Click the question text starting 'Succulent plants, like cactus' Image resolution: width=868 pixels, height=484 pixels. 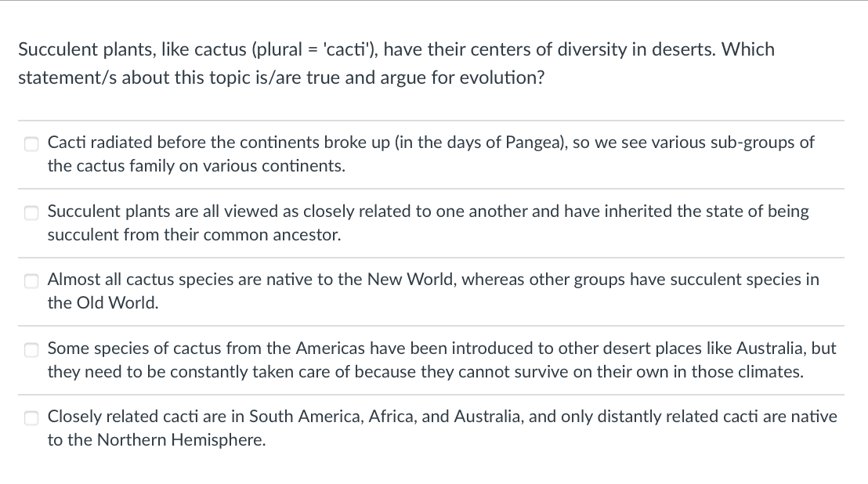[x=396, y=49]
